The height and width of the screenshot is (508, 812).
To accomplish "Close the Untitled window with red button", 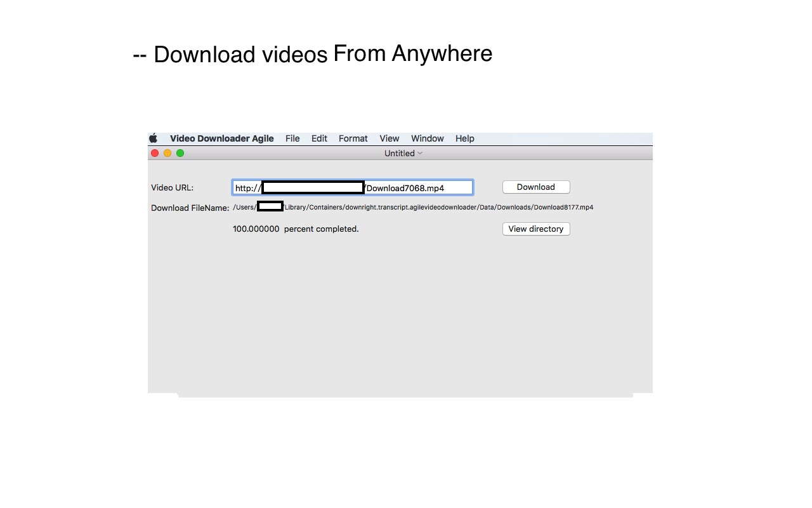I will [155, 153].
